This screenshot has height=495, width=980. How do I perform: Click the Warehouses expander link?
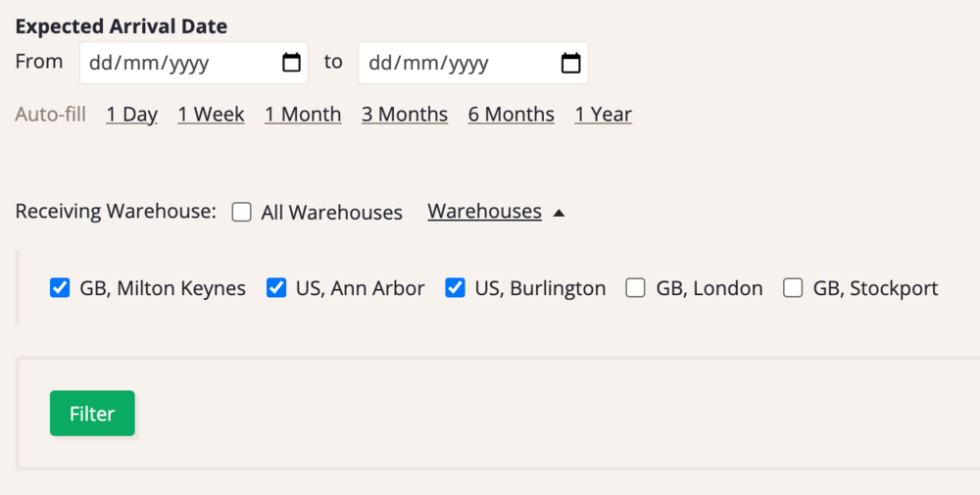484,212
